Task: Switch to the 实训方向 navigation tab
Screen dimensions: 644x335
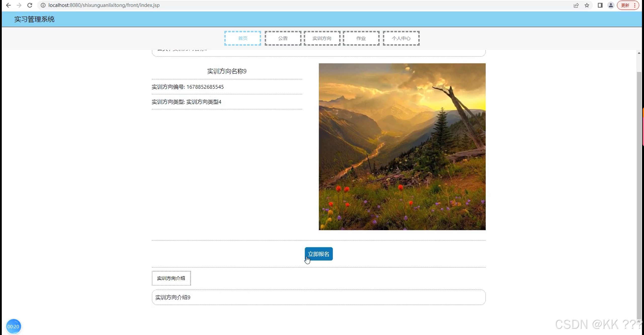Action: (321, 38)
